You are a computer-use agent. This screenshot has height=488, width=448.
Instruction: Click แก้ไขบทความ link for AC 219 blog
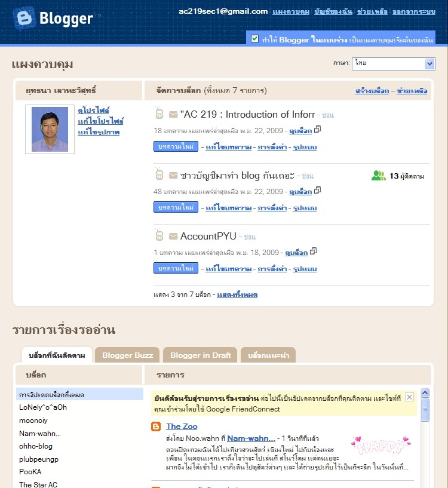pyautogui.click(x=229, y=147)
